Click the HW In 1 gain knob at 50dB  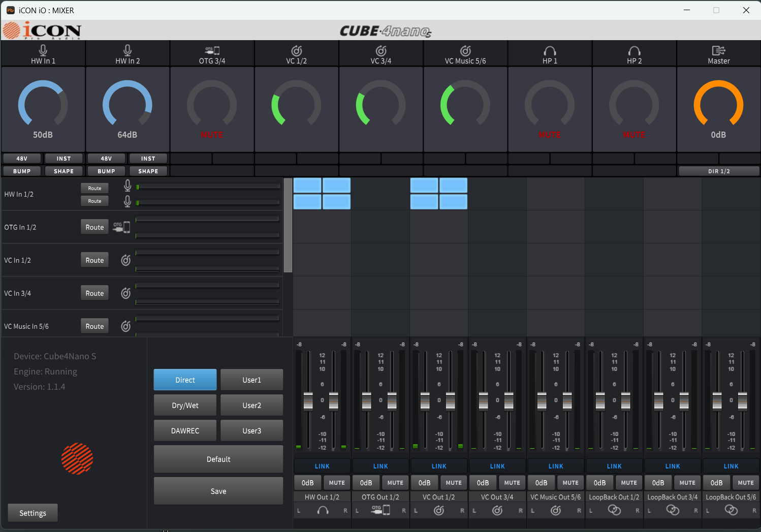(43, 104)
